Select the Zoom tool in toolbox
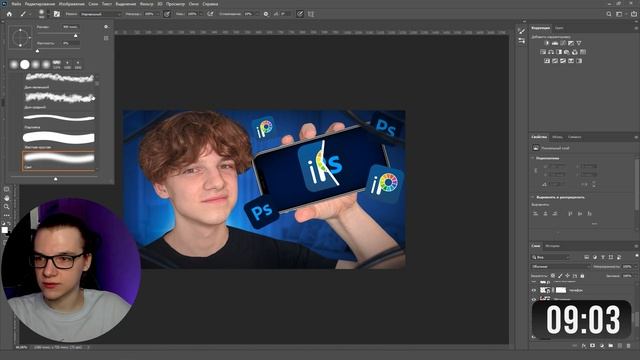640x360 pixels. tap(6, 207)
